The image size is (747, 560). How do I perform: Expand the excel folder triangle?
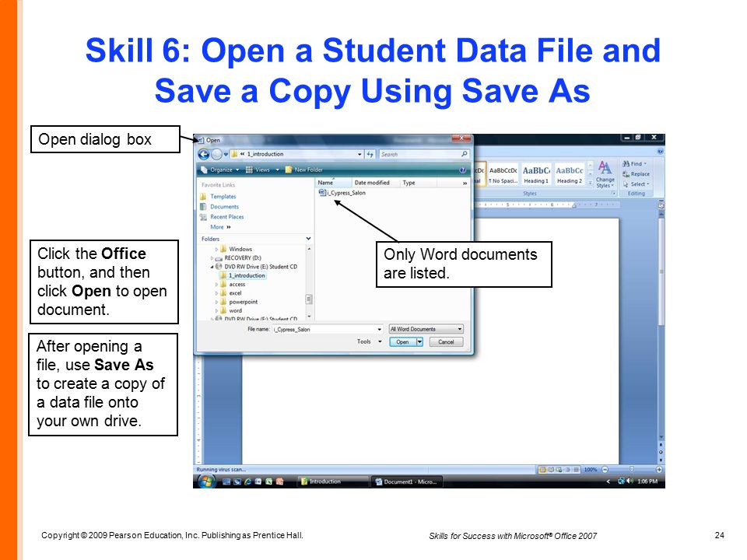[x=216, y=293]
